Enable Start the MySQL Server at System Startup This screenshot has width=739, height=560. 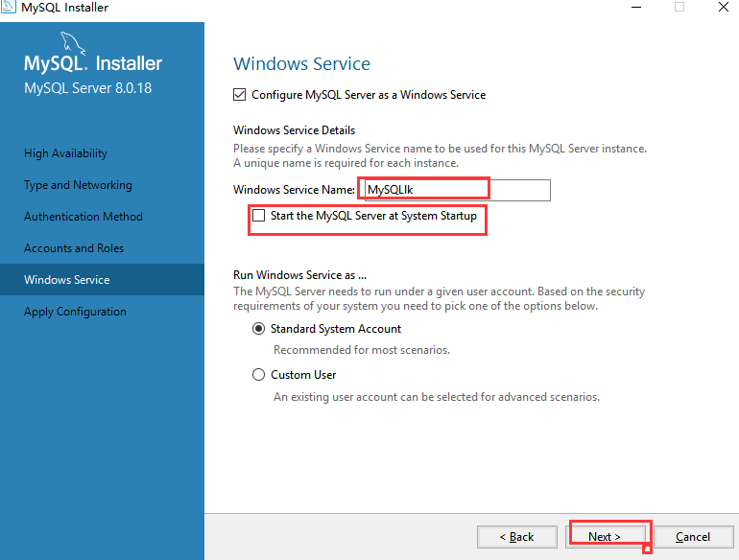coord(259,216)
